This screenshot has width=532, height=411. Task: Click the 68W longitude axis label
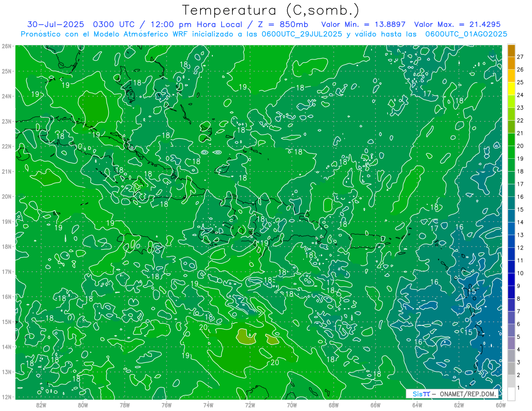[x=333, y=405]
